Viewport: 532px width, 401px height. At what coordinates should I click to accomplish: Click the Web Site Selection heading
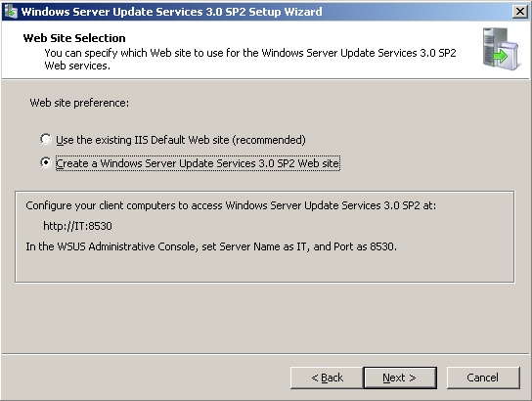click(74, 38)
